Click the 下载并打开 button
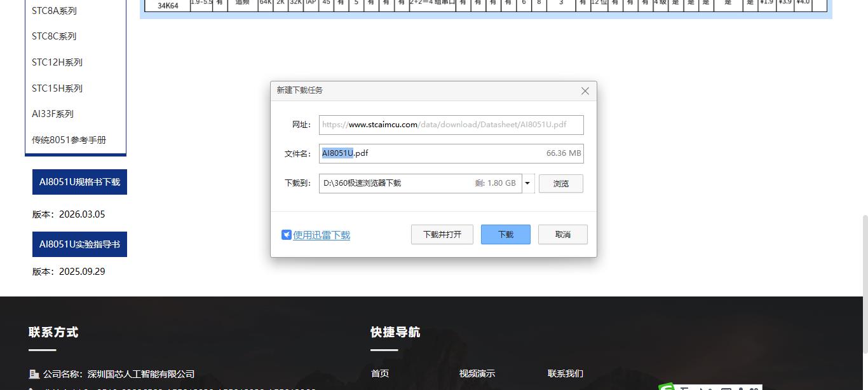 point(442,234)
